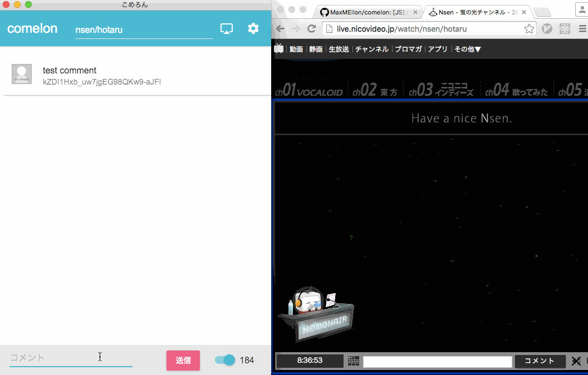Open 静画 in niconico menu
Image resolution: width=588 pixels, height=375 pixels.
316,49
